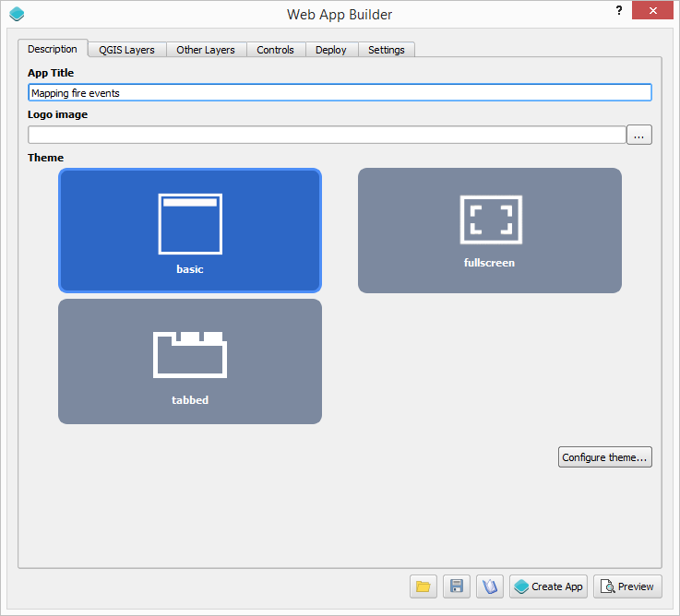Switch to the QGIS Layers tab
This screenshot has width=680, height=616.
126,50
